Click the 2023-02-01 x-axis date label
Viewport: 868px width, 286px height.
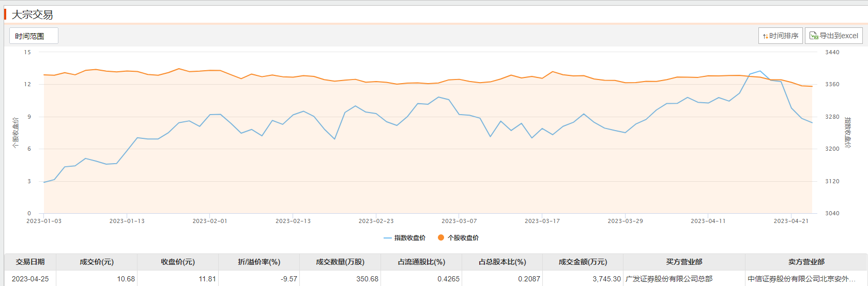210,221
